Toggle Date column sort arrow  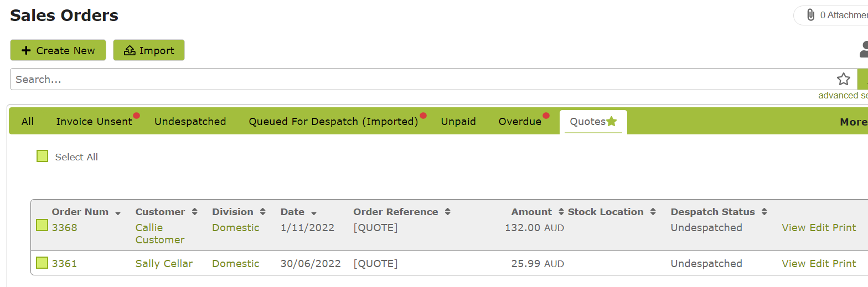pyautogui.click(x=314, y=213)
